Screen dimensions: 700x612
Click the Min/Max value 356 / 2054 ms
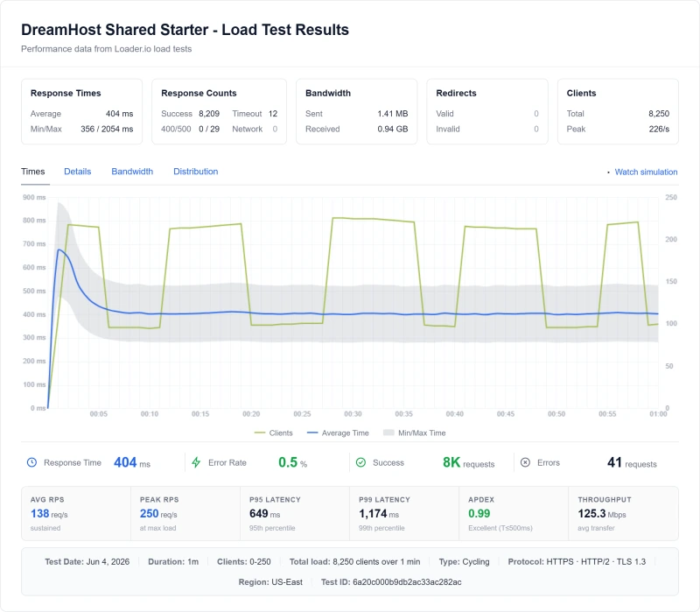coord(107,129)
